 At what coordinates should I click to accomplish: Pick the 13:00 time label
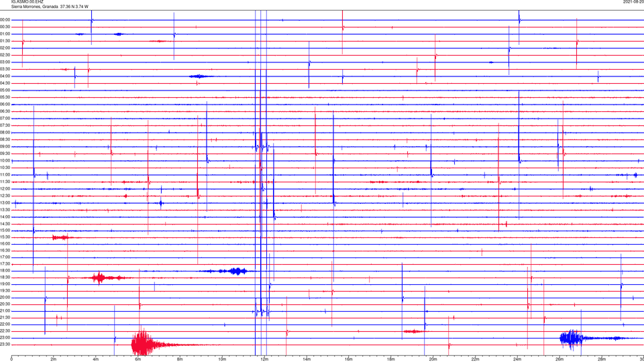pyautogui.click(x=5, y=202)
